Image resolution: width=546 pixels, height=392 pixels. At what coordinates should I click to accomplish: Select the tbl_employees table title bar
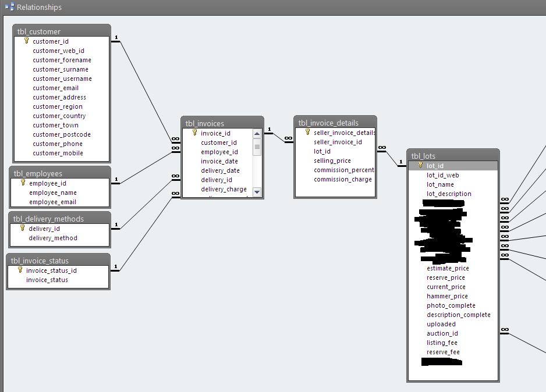(60, 173)
